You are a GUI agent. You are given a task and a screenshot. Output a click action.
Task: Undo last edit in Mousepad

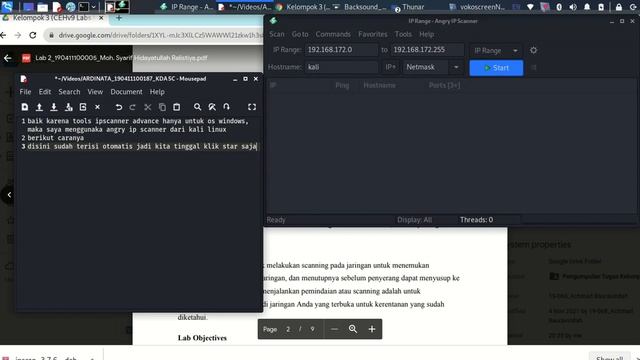pos(118,107)
